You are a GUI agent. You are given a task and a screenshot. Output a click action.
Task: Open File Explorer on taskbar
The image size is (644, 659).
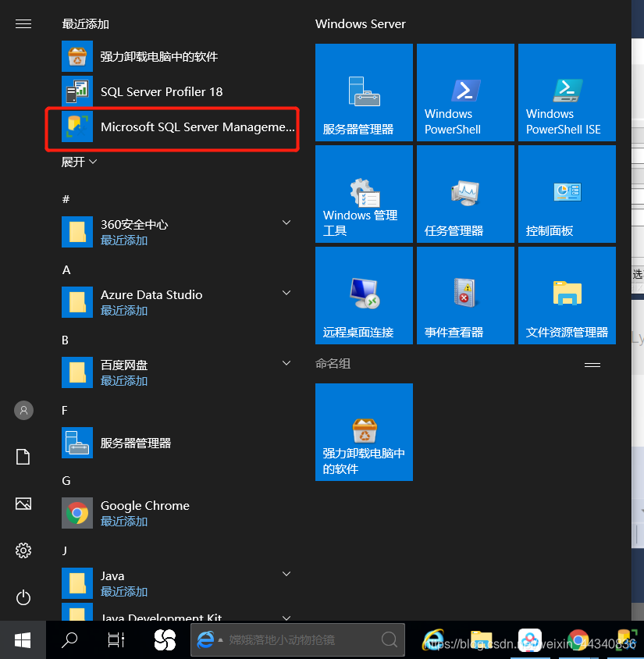pos(482,640)
